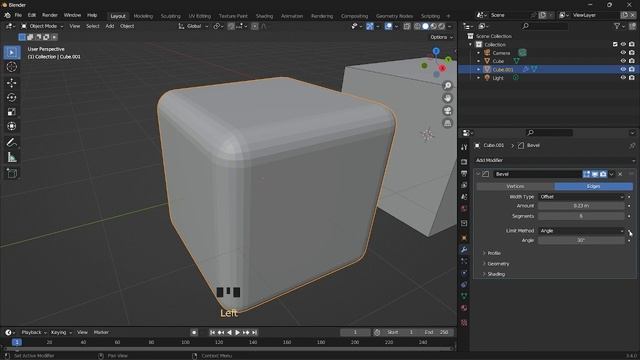Click the timeline Play button
The width and height of the screenshot is (640, 360).
point(237,333)
